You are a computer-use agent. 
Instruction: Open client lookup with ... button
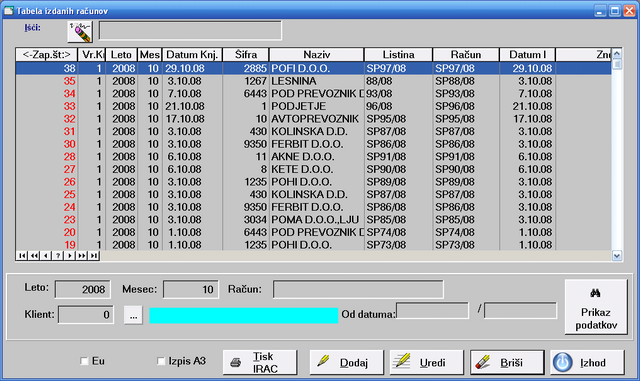click(133, 315)
